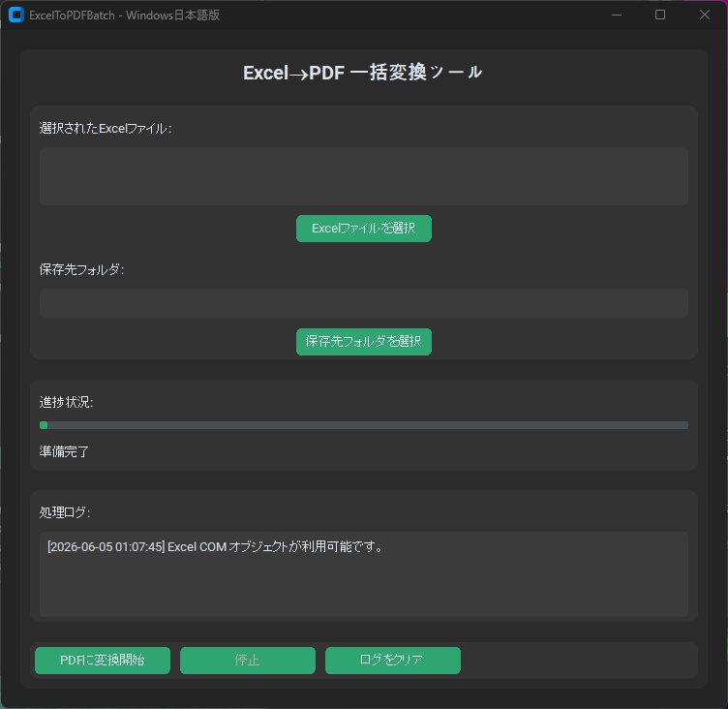Click the Excelファイルを選択 button
Screen dimensions: 728x709
click(x=364, y=229)
